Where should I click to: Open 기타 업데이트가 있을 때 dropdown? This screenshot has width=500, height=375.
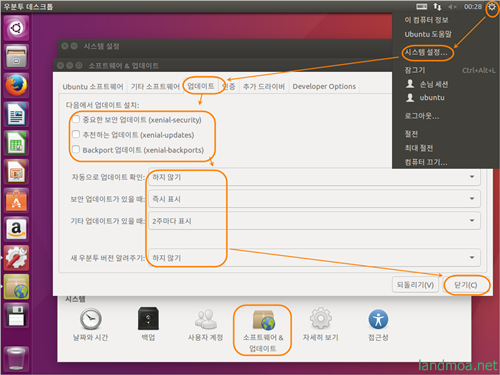point(314,221)
